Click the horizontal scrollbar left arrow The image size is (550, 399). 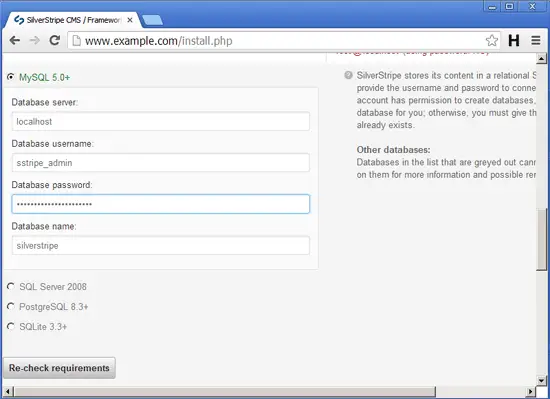(8, 391)
